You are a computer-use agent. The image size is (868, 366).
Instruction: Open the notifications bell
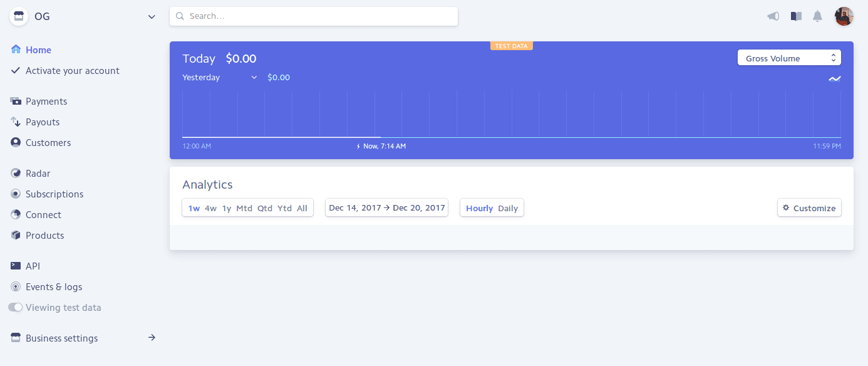(818, 16)
